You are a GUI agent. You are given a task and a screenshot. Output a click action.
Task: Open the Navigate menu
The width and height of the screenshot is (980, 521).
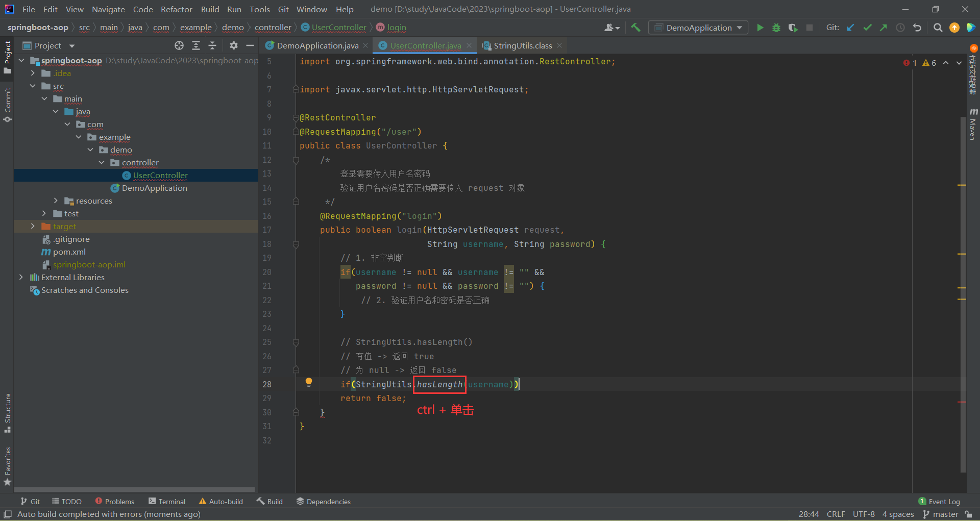(x=108, y=9)
